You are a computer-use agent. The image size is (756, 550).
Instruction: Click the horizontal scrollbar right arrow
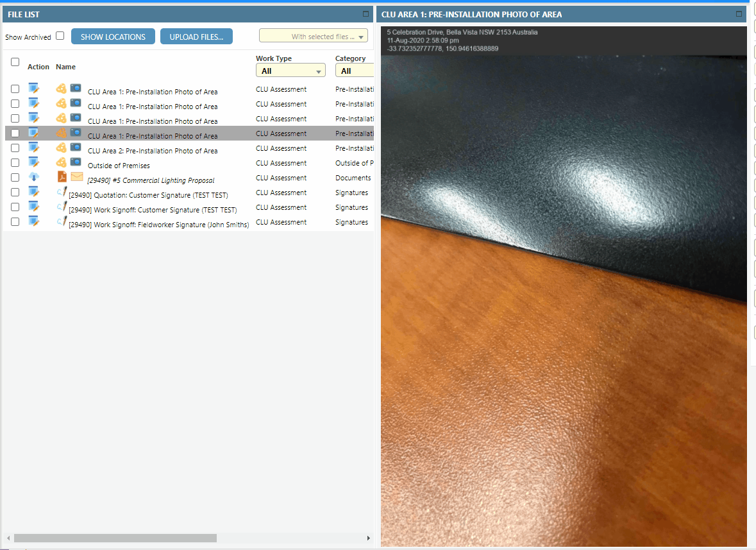[368, 538]
